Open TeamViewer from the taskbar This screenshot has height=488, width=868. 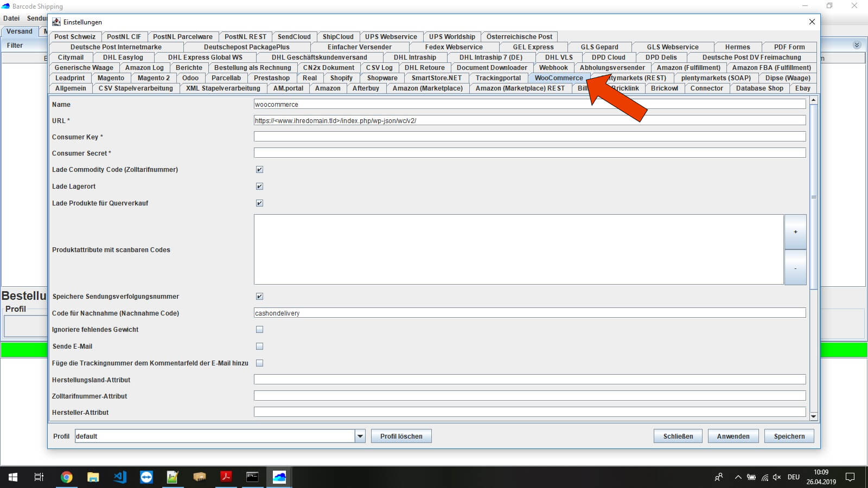click(x=146, y=477)
